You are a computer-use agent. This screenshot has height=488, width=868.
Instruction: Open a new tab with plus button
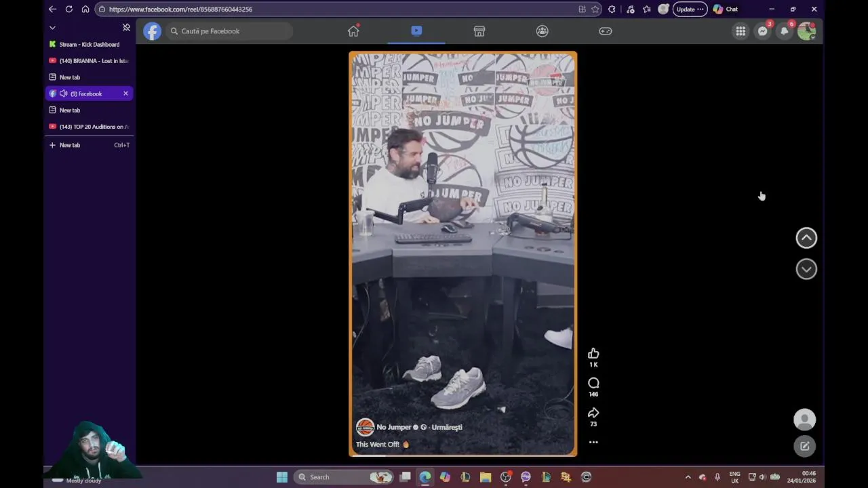(x=52, y=145)
